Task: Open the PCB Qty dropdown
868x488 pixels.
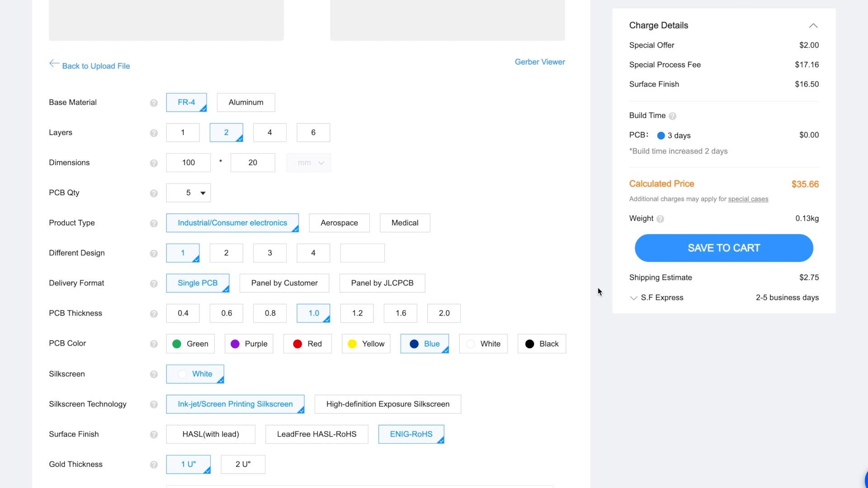Action: pos(188,193)
